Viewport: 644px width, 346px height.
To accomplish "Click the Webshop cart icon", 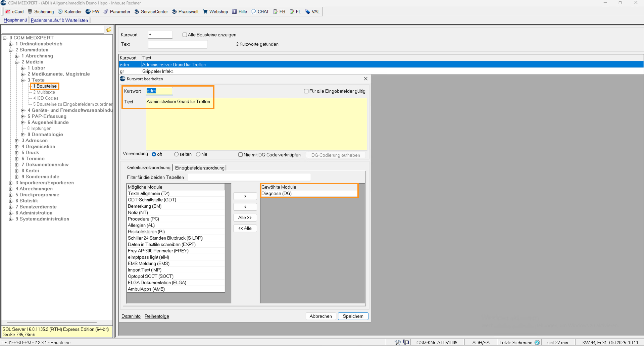I will click(x=205, y=12).
